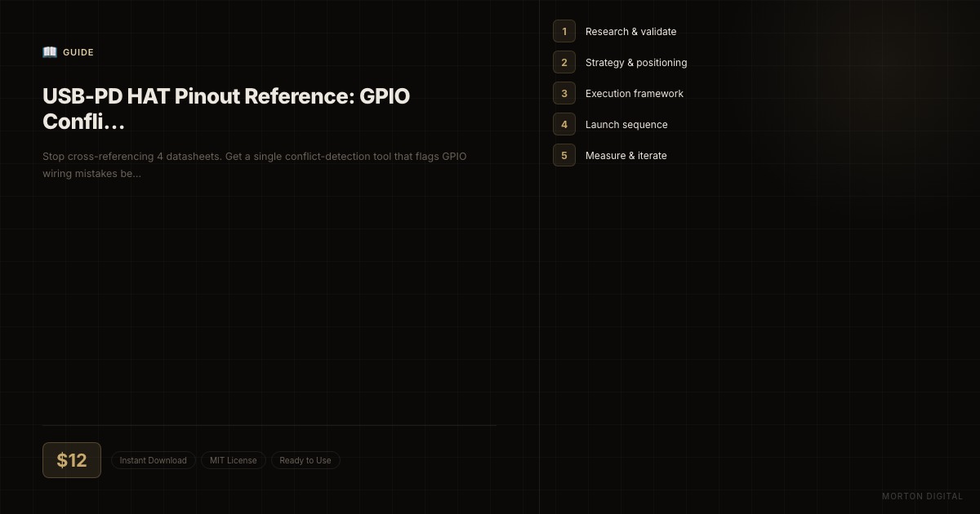Click step number 5 badge
The width and height of the screenshot is (980, 514).
pos(564,155)
